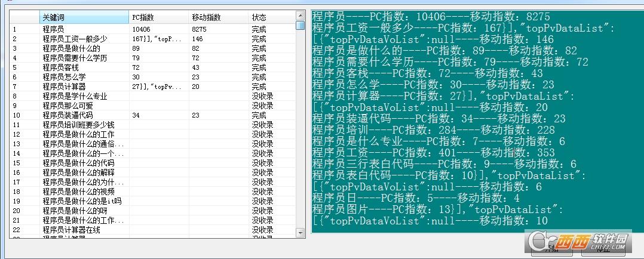Select the row 程序员是做什么的代码
The width and height of the screenshot is (644, 259).
pos(152,163)
